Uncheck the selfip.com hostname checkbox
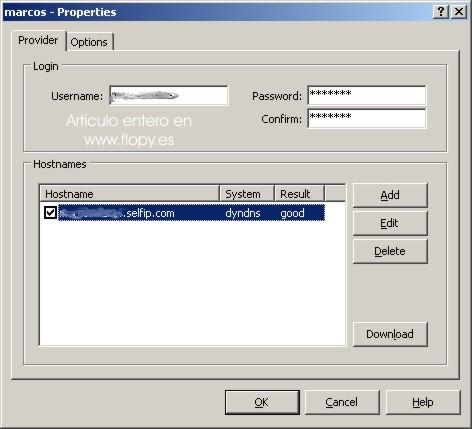Screen dimensions: 472x429 [50, 213]
